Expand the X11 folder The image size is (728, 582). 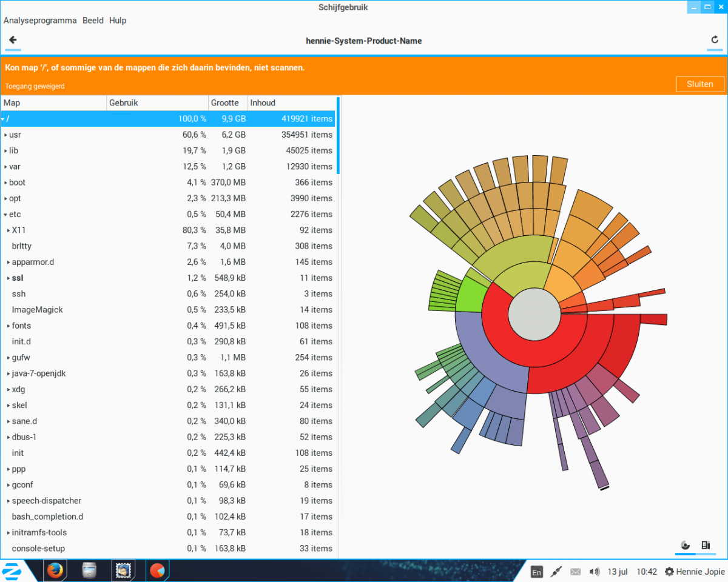pyautogui.click(x=8, y=230)
